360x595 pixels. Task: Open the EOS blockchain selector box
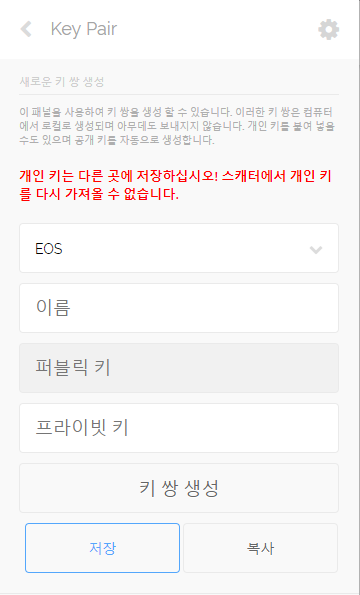point(179,248)
